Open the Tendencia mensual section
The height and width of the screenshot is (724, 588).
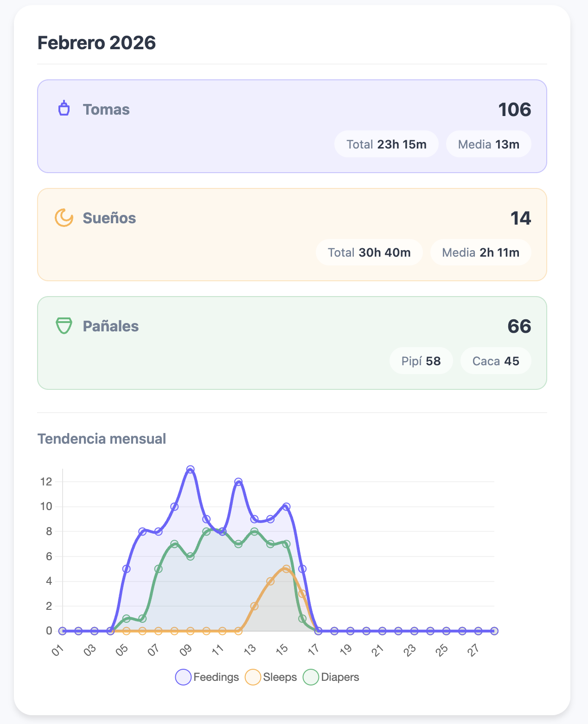click(x=102, y=438)
